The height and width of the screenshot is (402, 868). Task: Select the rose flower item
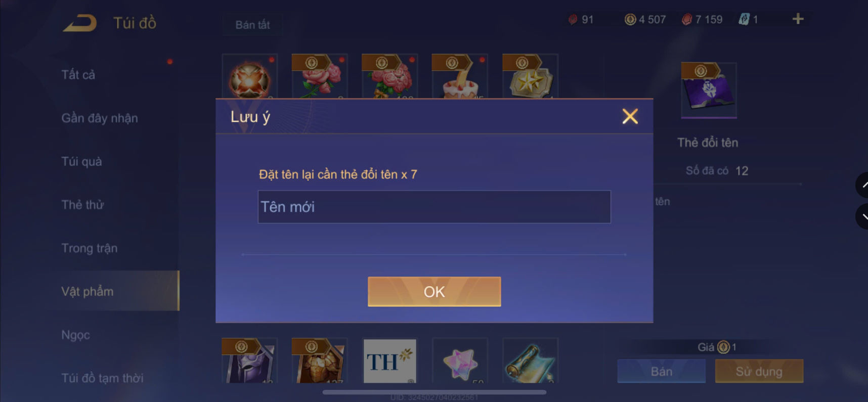[x=320, y=76]
